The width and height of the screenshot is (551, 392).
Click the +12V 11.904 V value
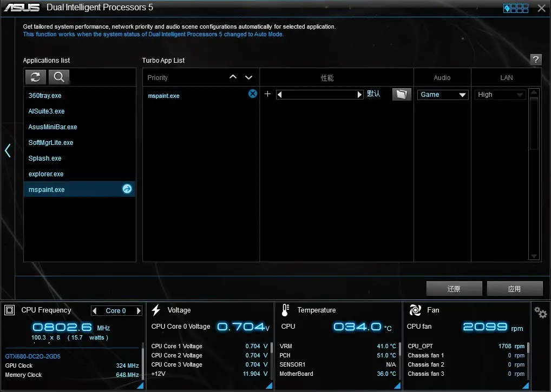coord(255,374)
